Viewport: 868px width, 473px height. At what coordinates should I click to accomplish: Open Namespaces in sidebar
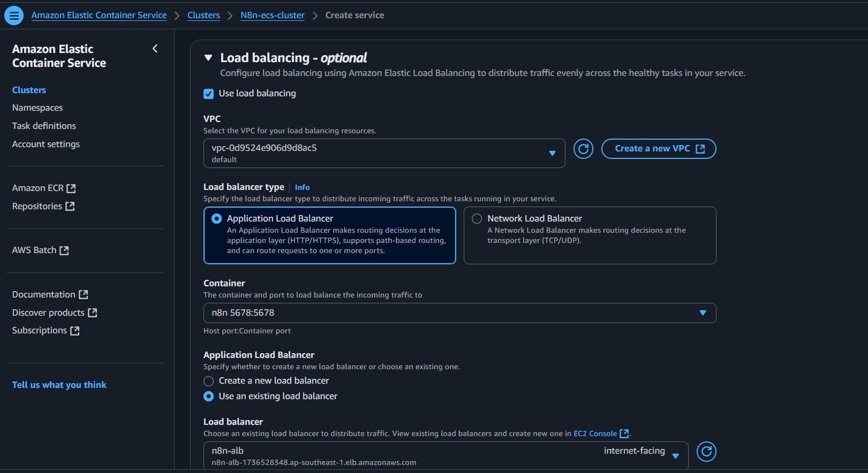coord(37,108)
